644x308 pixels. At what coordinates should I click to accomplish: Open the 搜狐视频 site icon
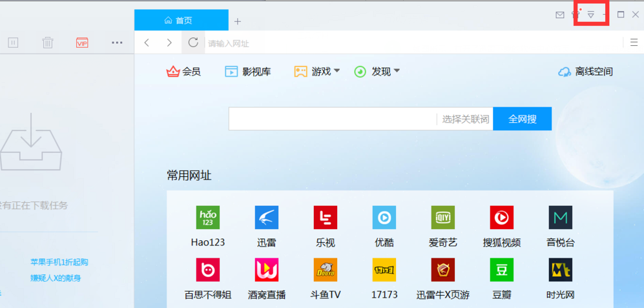pos(501,217)
